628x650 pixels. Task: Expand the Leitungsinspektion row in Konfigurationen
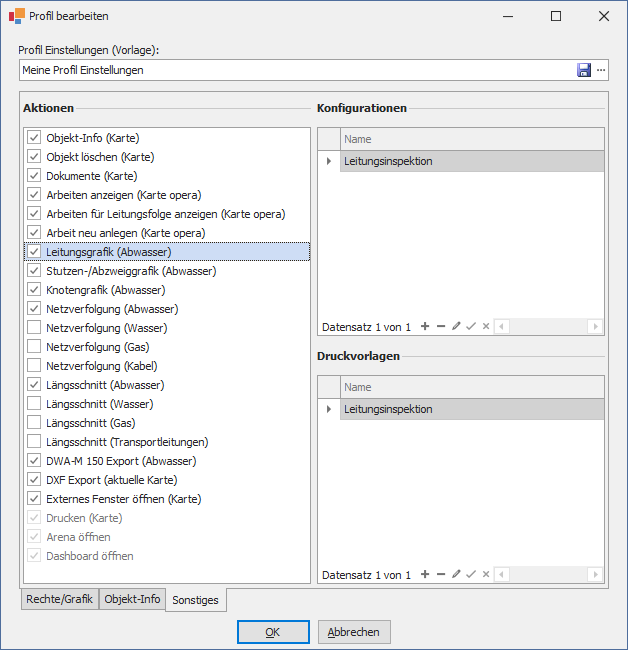coord(329,161)
